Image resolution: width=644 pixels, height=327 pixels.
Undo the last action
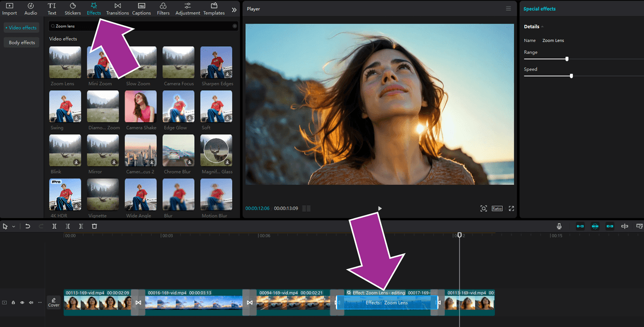tap(27, 226)
